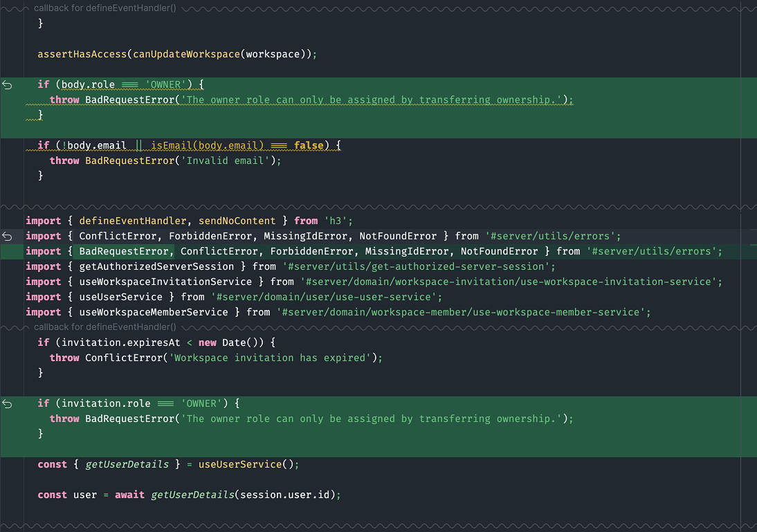Viewport: 757px width, 532px height.
Task: Click '#server/domain/user/use-user-service' path string
Action: tap(324, 297)
